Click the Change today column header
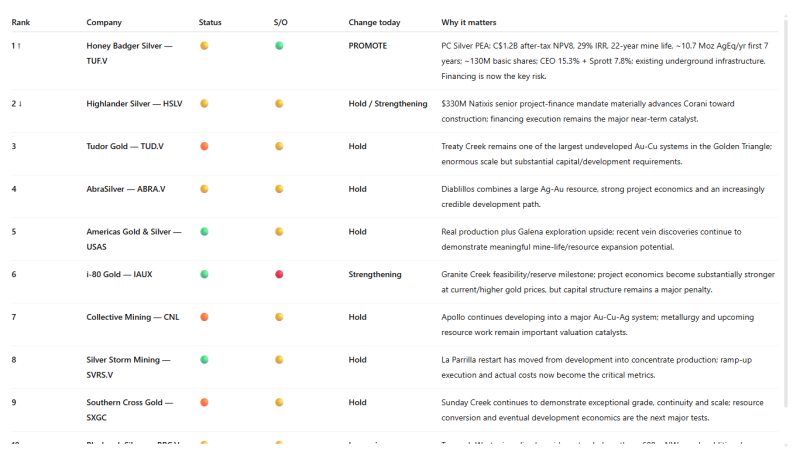800x459 pixels. [374, 22]
